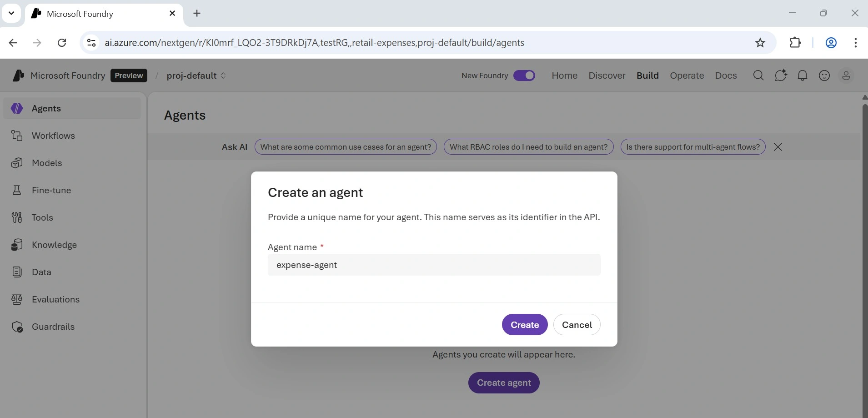Click the Evaluations label in sidebar
868x418 pixels.
tap(55, 299)
